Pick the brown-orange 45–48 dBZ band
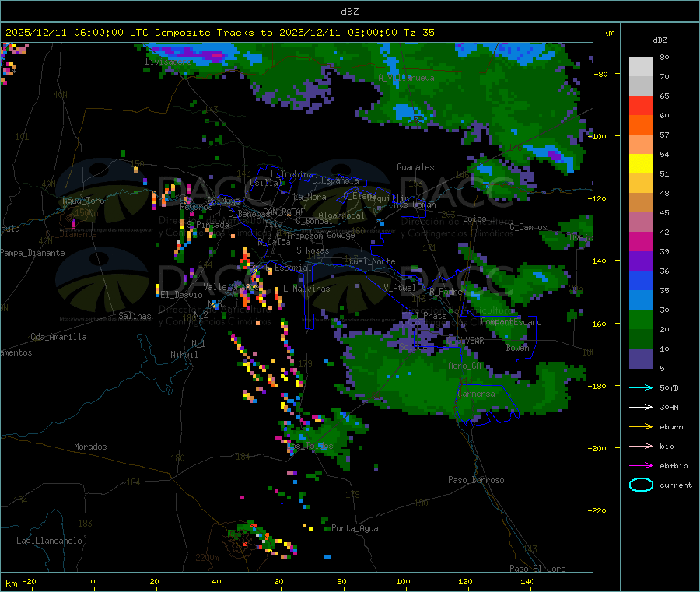This screenshot has height=592, width=700. (641, 203)
